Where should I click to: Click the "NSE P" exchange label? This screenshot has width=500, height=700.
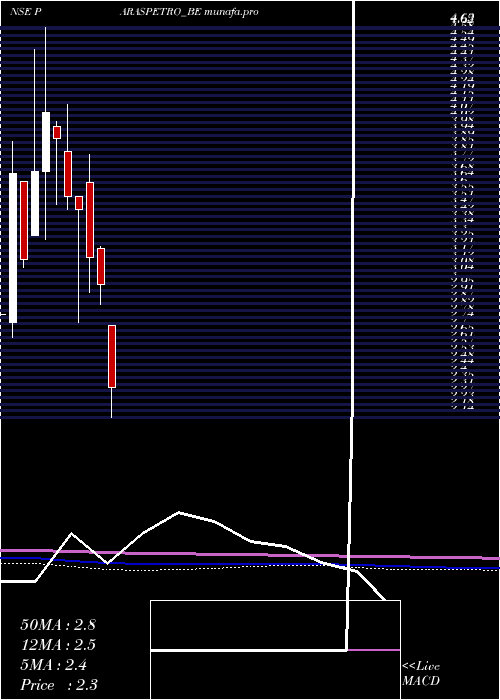[26, 12]
